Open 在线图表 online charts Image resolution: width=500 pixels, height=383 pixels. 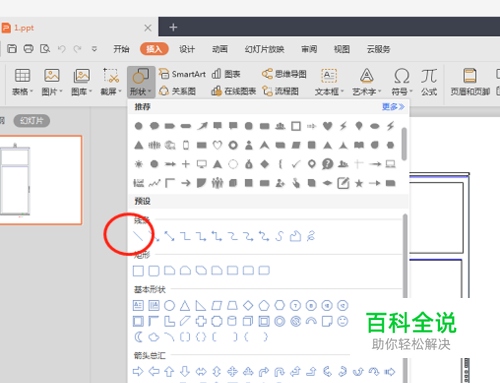[x=233, y=91]
